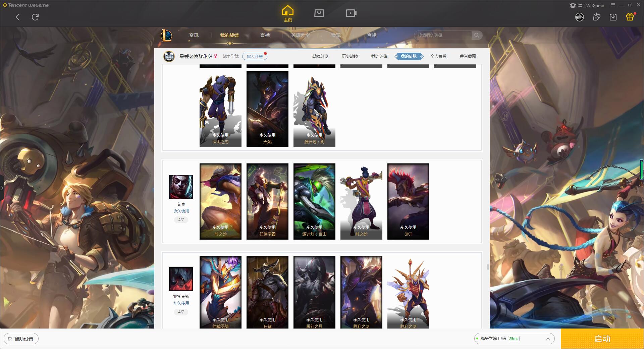Viewport: 644px width, 349px height.
Task: Click the 亚托克斯 champion portrait
Action: coord(181,279)
